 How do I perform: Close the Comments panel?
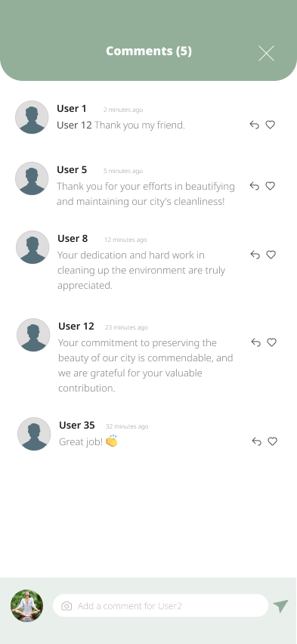266,54
